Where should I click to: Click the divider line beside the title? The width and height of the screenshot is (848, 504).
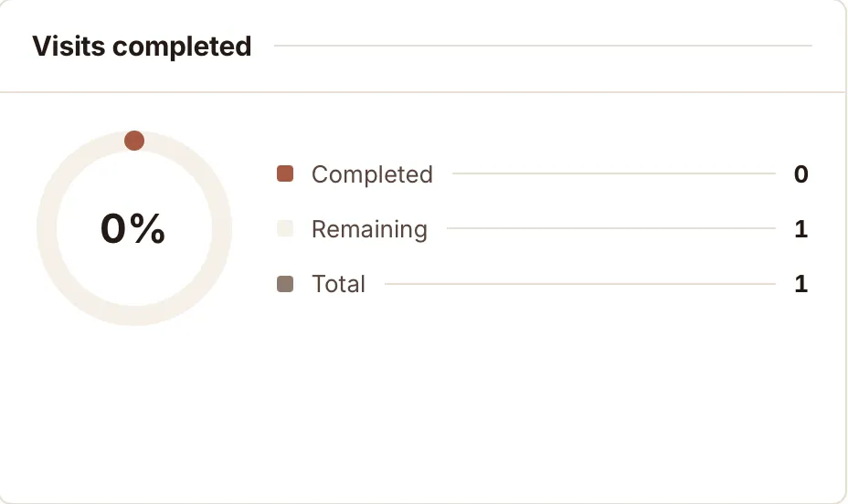tap(543, 46)
